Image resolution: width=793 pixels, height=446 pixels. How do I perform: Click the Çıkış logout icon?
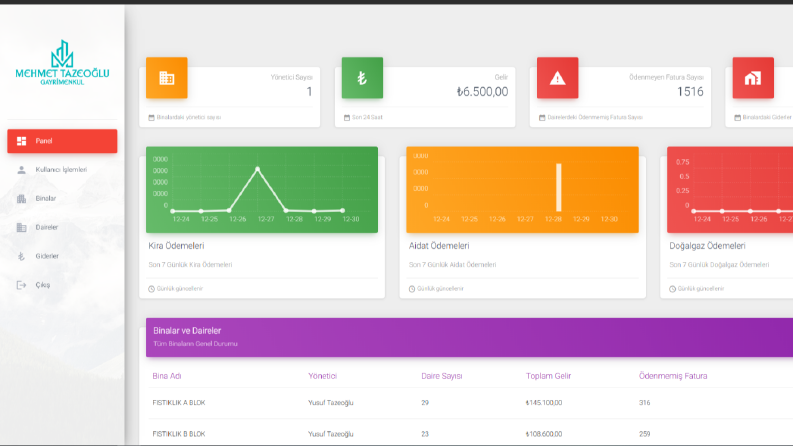pyautogui.click(x=21, y=285)
